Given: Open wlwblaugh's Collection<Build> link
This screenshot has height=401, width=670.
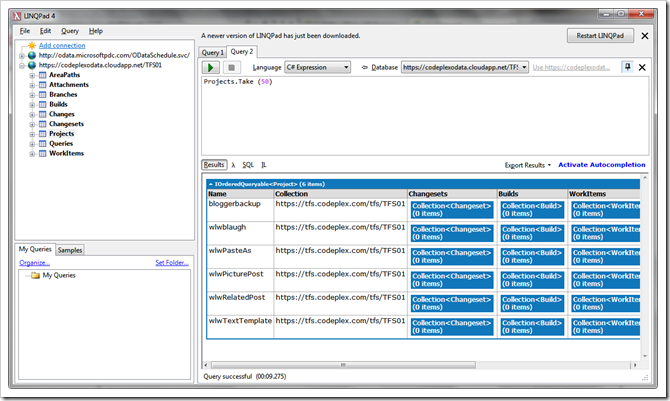Looking at the screenshot, I should tap(532, 233).
